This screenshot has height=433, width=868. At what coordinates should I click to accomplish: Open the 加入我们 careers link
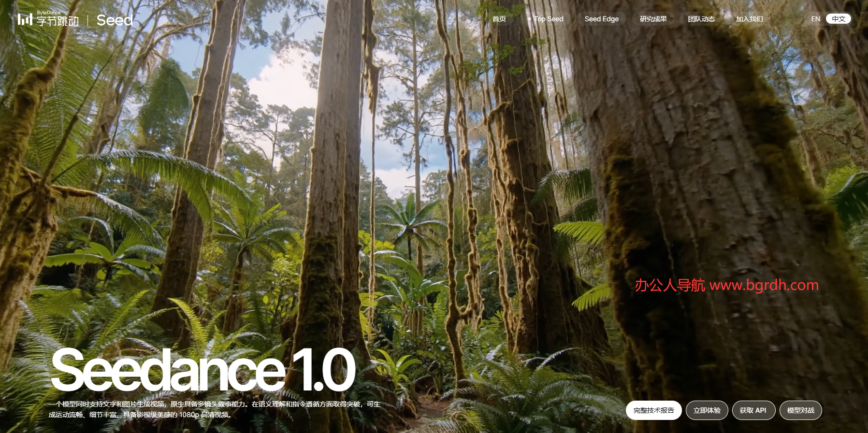pyautogui.click(x=749, y=19)
